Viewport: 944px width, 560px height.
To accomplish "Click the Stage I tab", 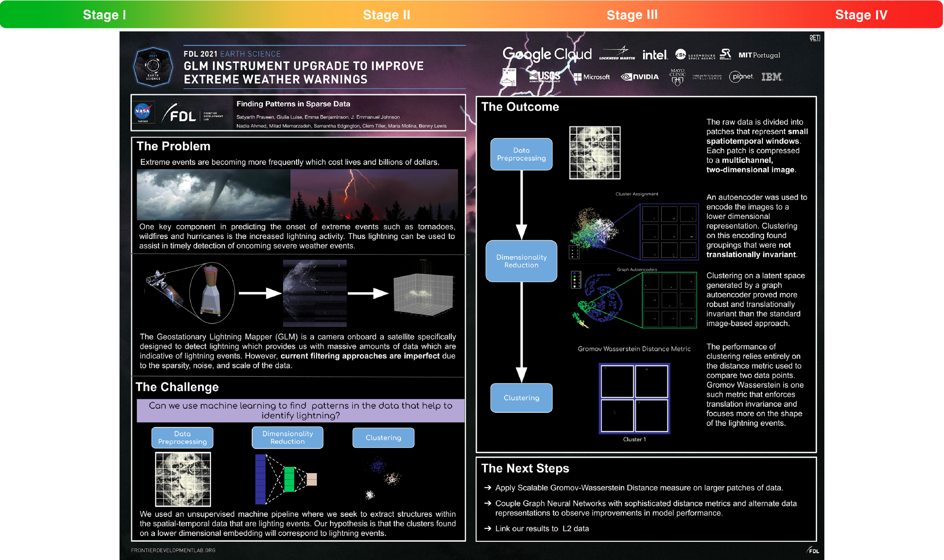I will (104, 15).
